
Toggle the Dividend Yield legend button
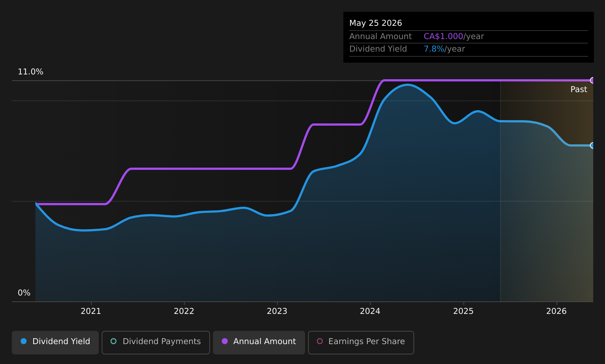pos(55,342)
